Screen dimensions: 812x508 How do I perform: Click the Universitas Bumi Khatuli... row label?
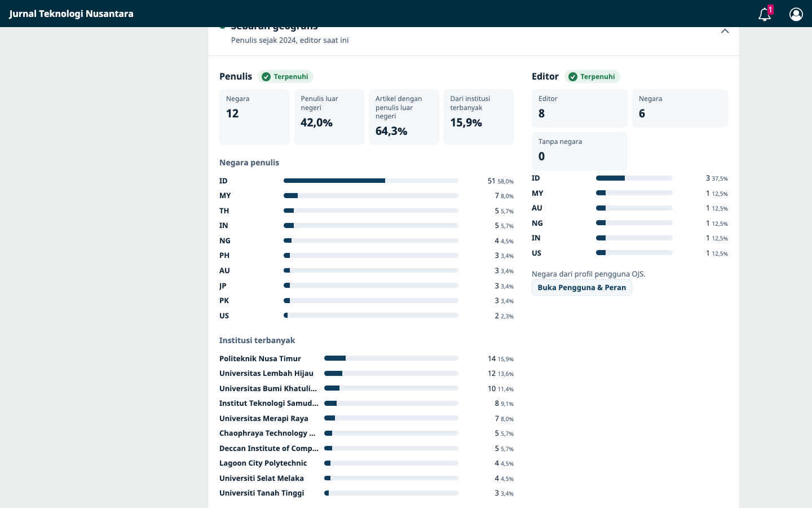click(268, 389)
